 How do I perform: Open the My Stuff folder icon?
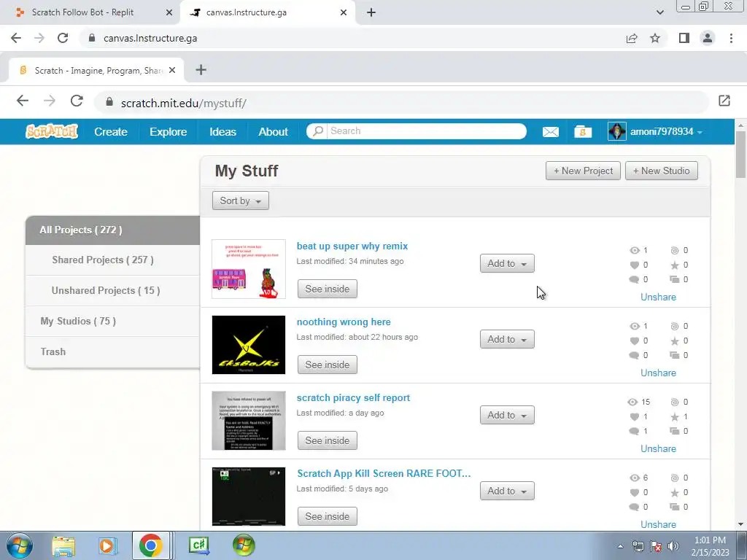click(x=583, y=132)
